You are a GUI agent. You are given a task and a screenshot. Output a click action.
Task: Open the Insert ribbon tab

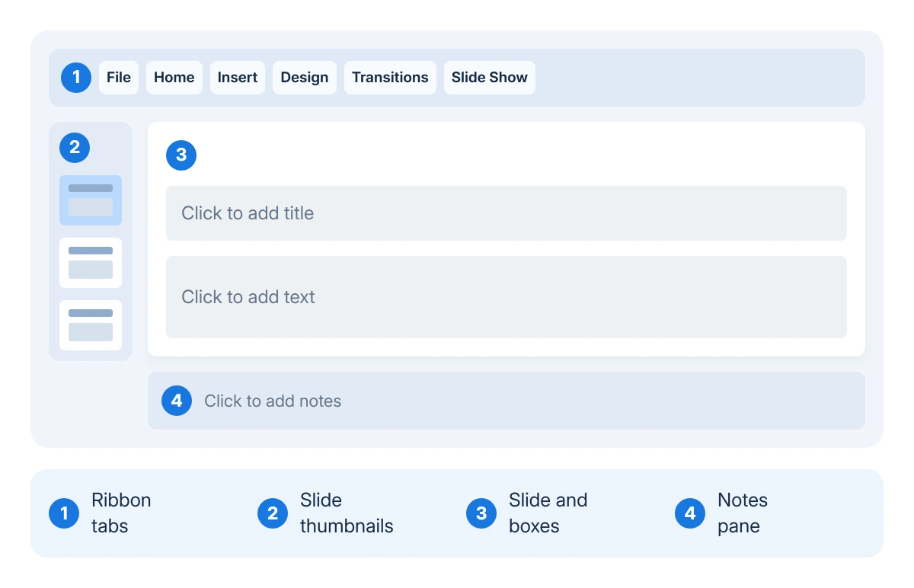[238, 78]
